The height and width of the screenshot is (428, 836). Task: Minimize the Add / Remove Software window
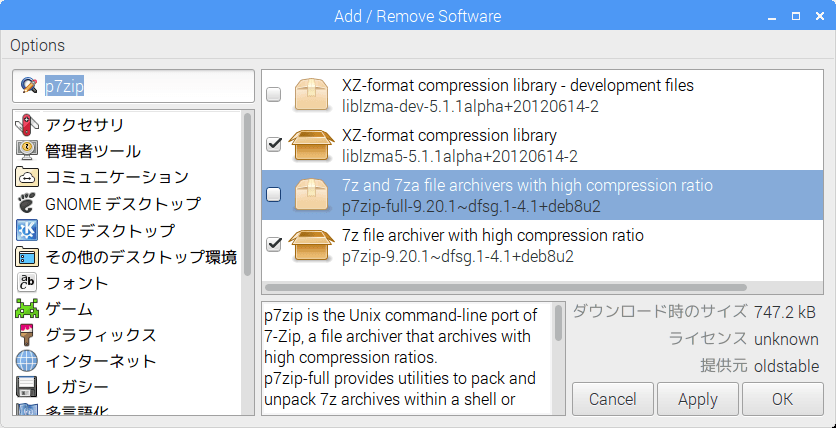coord(772,17)
